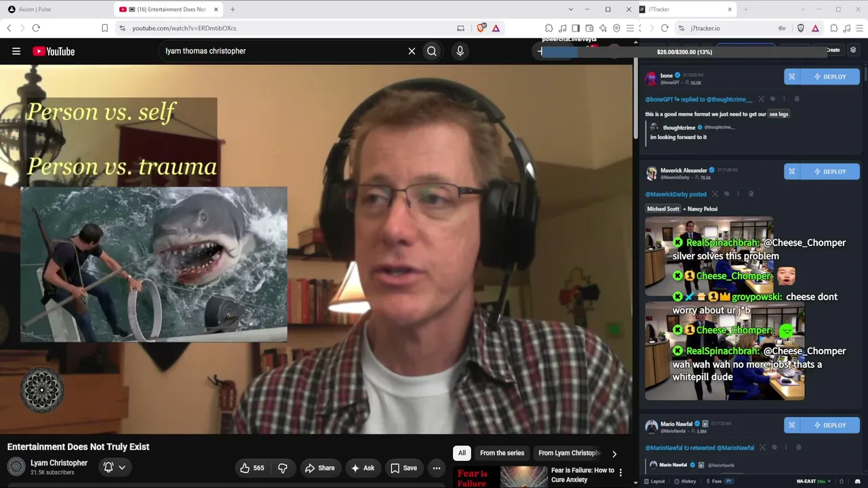This screenshot has width=868, height=488.
Task: Open History in the J7Tracker footer
Action: pos(685,481)
